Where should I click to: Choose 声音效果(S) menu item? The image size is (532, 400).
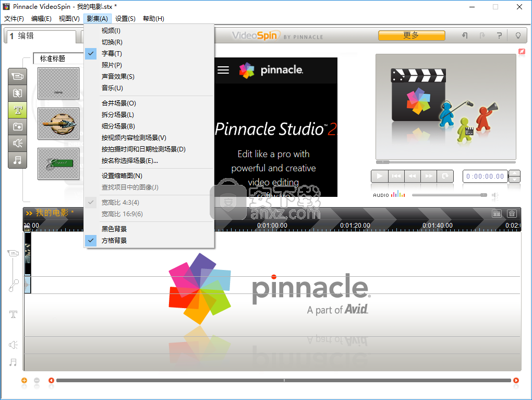click(x=149, y=76)
